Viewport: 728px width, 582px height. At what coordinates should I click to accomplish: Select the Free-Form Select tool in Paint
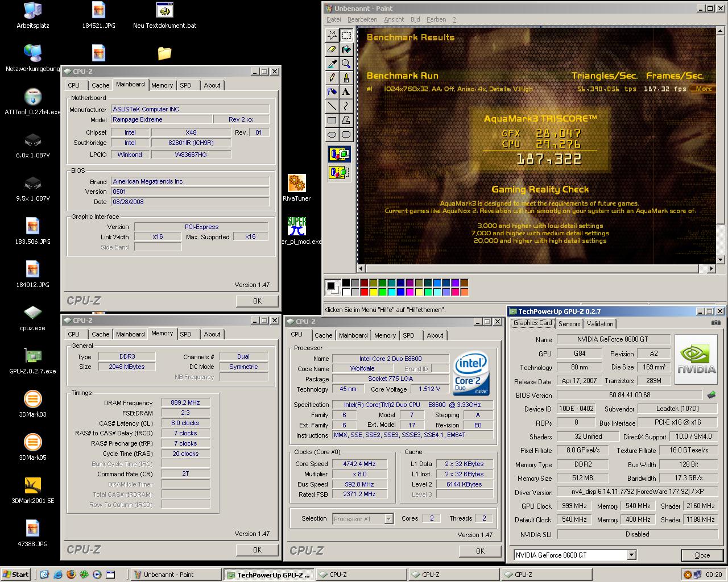click(x=332, y=35)
